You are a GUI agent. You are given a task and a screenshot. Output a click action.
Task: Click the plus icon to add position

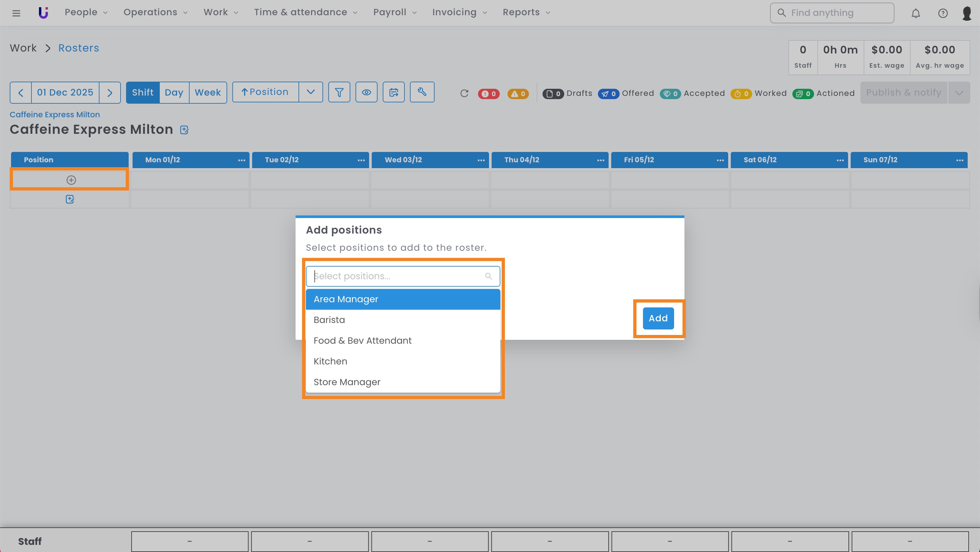(71, 180)
